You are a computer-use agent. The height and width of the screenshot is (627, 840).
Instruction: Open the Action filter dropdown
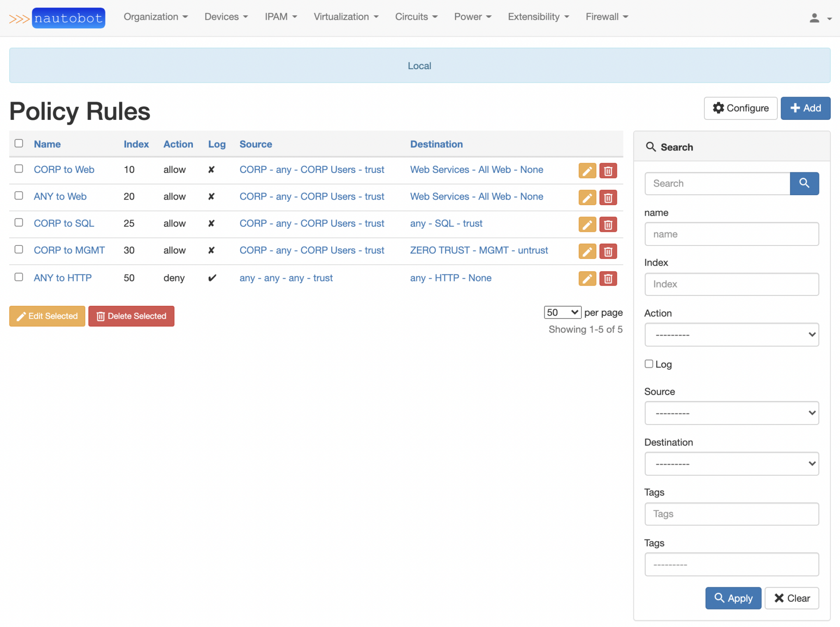731,335
